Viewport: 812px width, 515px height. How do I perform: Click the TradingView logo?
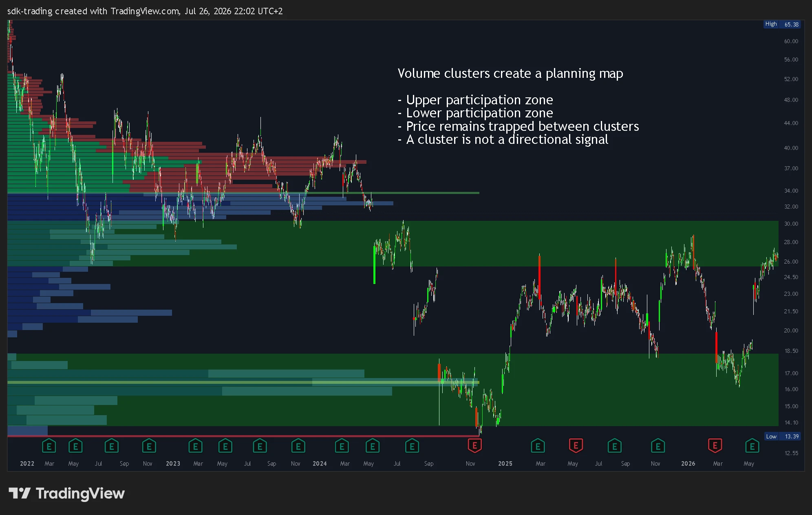pyautogui.click(x=67, y=493)
